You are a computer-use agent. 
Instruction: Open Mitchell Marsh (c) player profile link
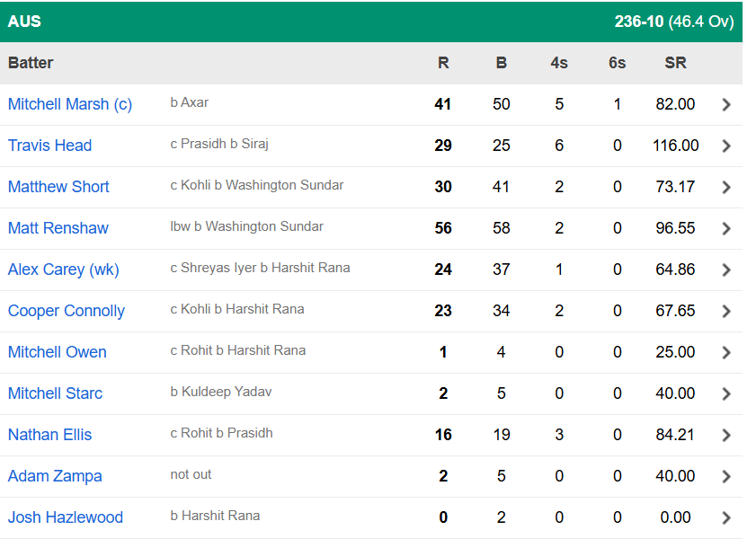pos(70,104)
